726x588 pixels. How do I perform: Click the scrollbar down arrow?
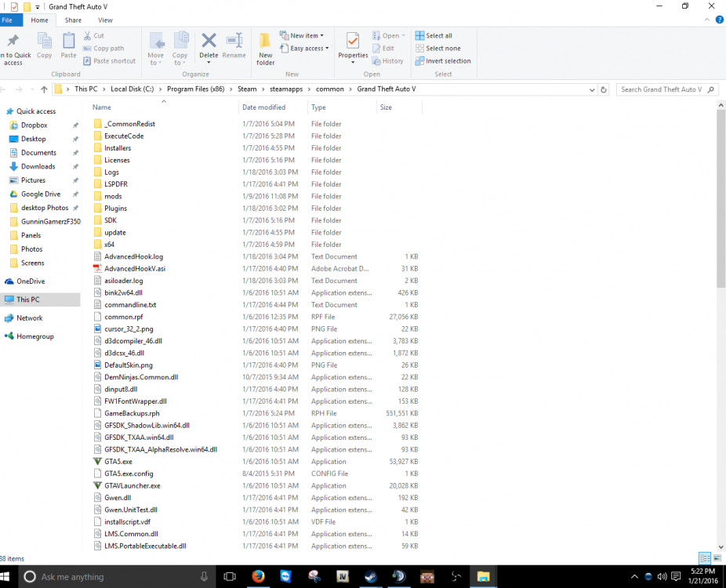721,546
